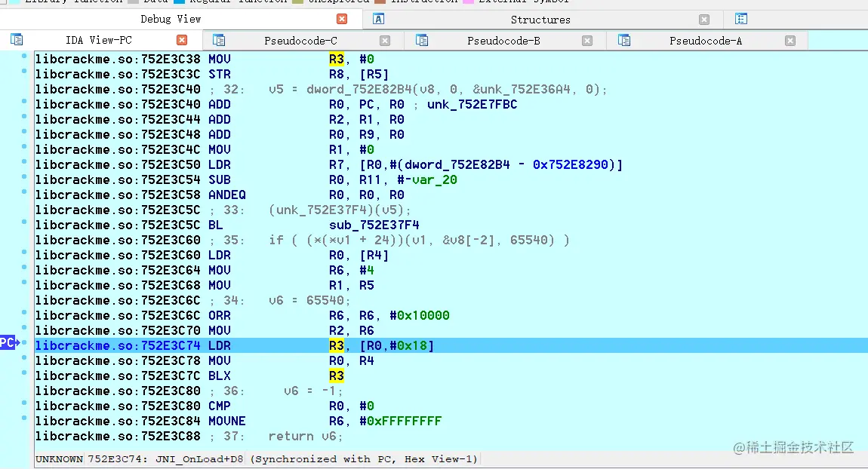The width and height of the screenshot is (868, 469).
Task: Select highlighted R3 operand at 752E3C38
Action: (337, 59)
